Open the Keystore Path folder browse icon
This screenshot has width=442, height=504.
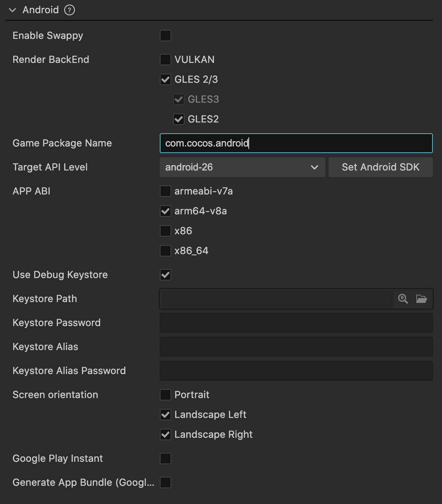(x=421, y=299)
